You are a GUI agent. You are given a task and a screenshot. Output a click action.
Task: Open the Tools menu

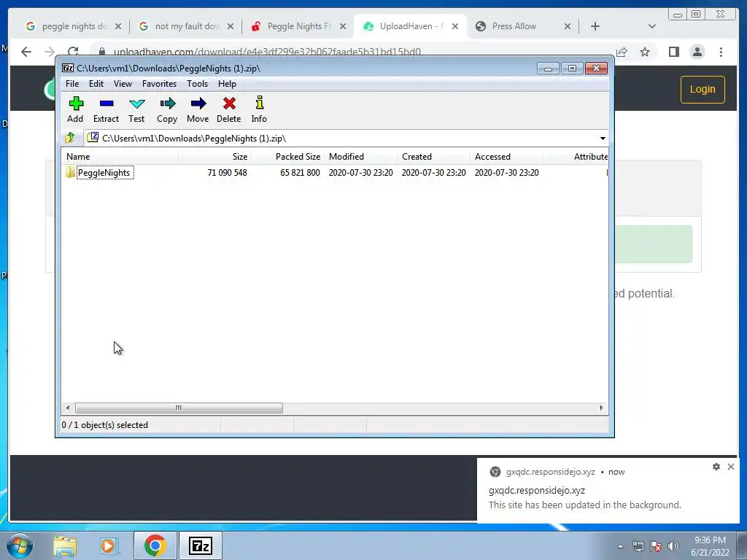pyautogui.click(x=197, y=84)
